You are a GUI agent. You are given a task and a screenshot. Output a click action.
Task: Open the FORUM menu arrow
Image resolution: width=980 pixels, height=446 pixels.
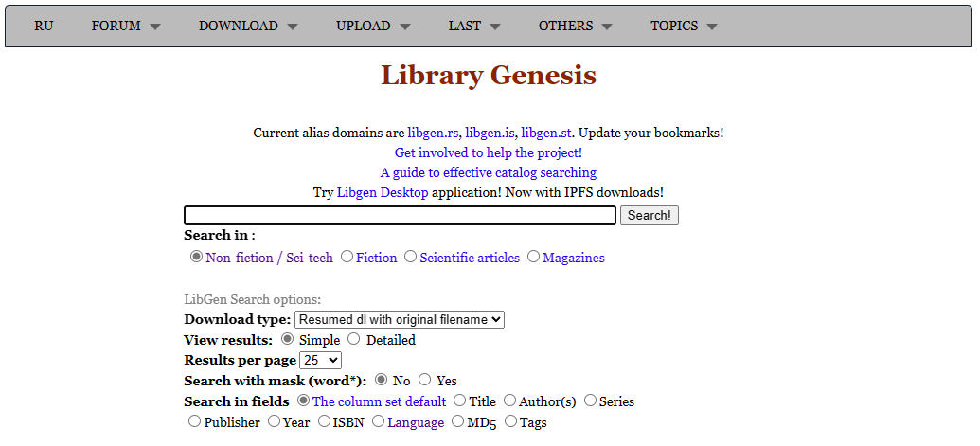pos(155,27)
